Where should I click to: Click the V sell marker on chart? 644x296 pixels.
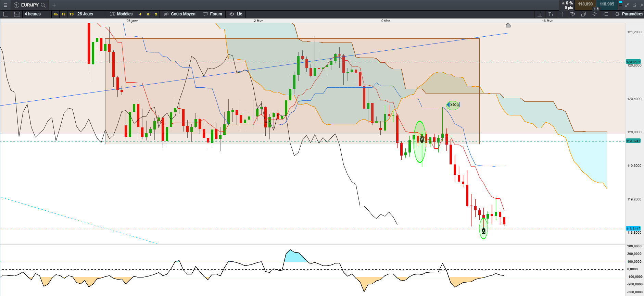422,139
